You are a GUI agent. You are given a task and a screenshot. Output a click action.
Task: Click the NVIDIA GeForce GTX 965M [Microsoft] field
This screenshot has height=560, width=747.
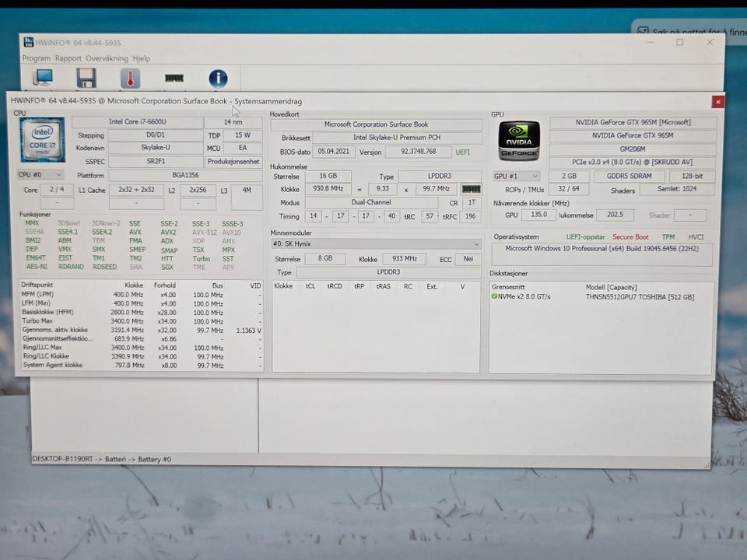tap(633, 122)
